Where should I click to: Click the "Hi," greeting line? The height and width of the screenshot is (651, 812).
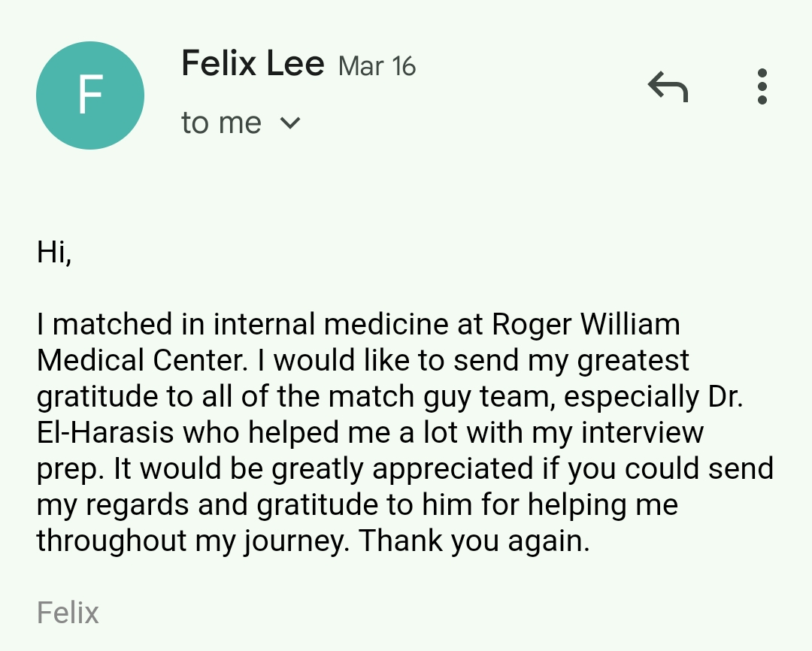(54, 252)
